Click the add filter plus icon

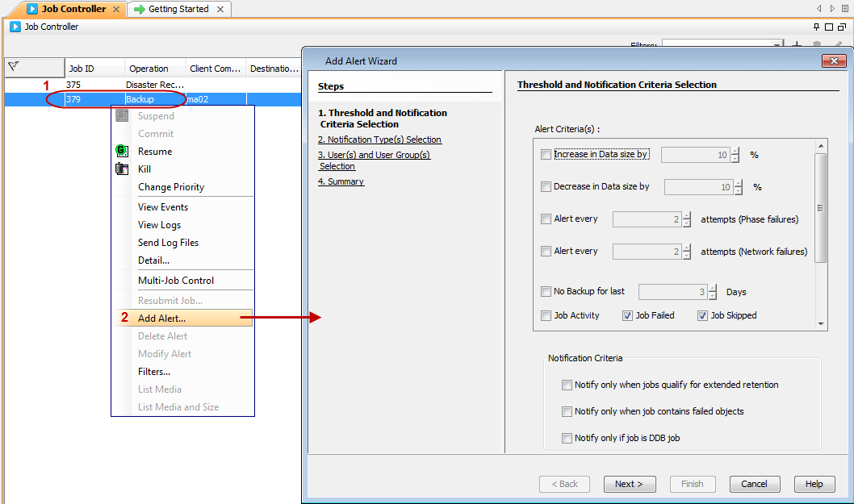point(797,46)
